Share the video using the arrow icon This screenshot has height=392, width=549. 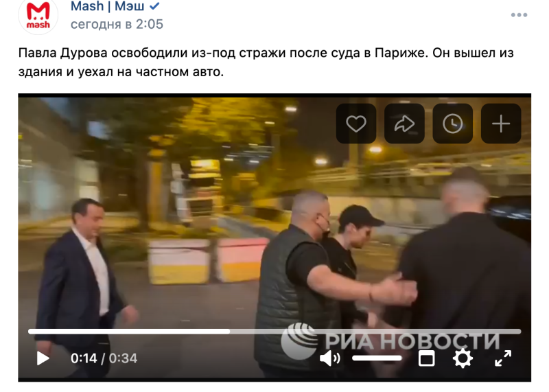404,124
